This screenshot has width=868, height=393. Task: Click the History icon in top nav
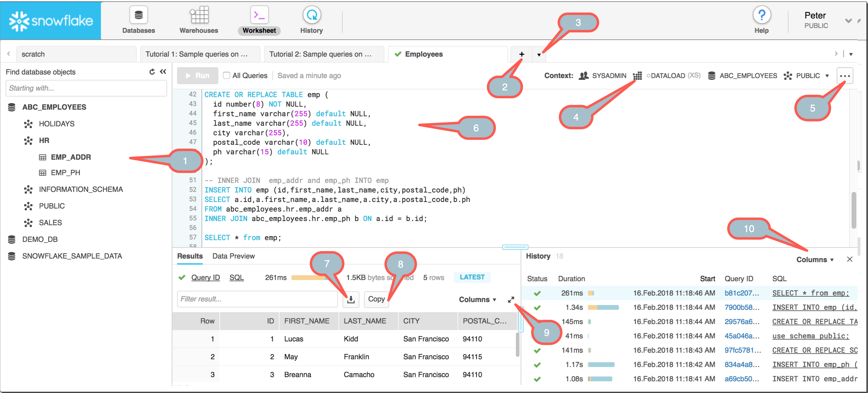pyautogui.click(x=312, y=15)
